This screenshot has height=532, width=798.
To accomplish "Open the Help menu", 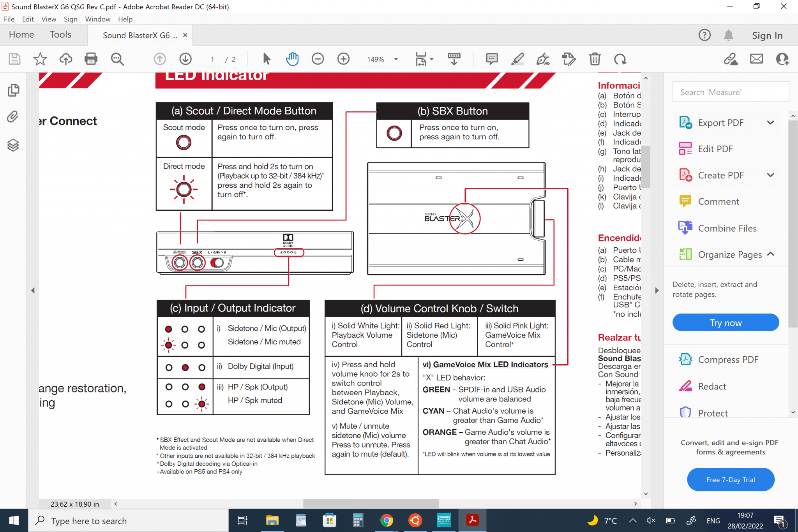I will 125,19.
